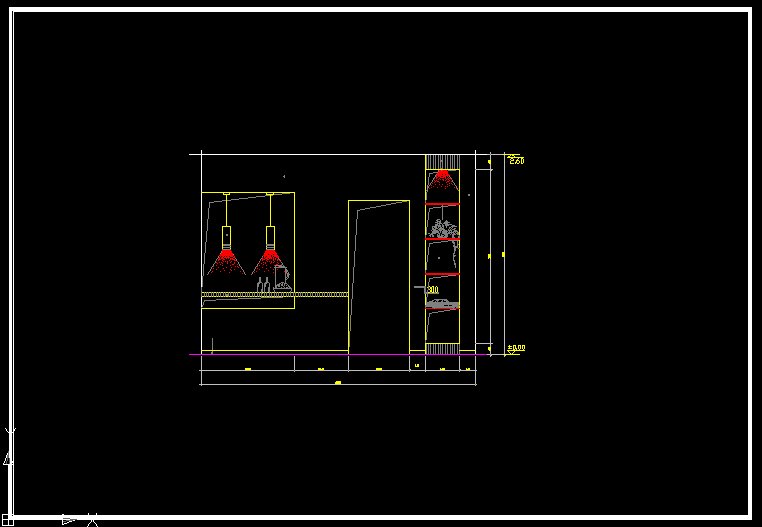Select the door opening outline
The width and height of the screenshot is (762, 527).
tap(378, 275)
